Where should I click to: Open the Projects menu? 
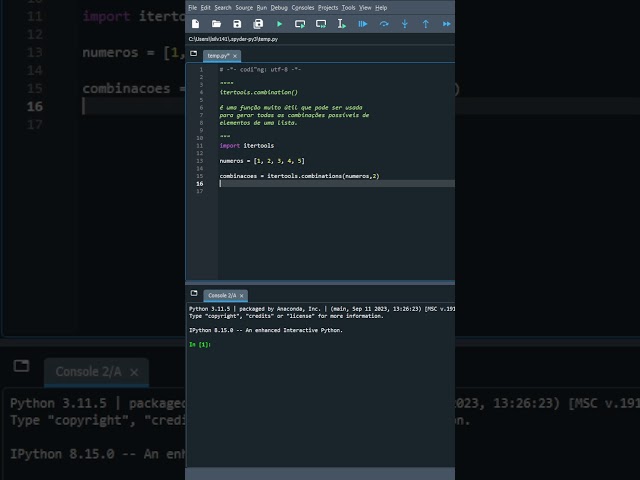[328, 8]
